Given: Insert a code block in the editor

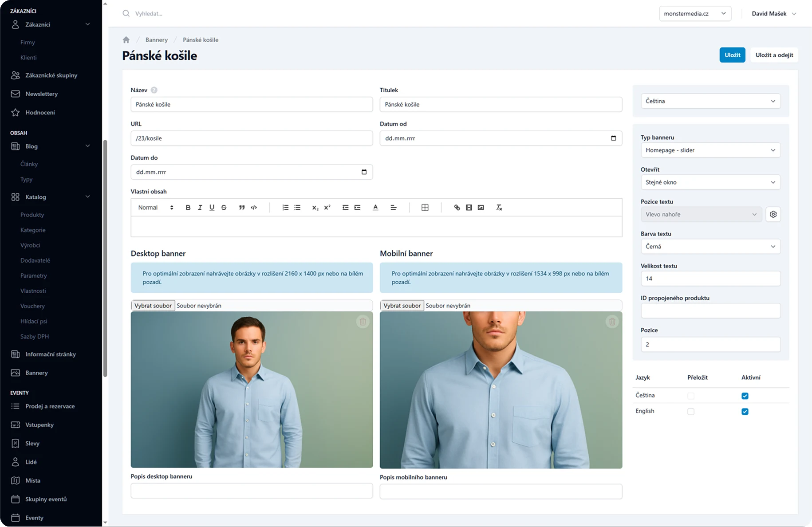Looking at the screenshot, I should 254,208.
